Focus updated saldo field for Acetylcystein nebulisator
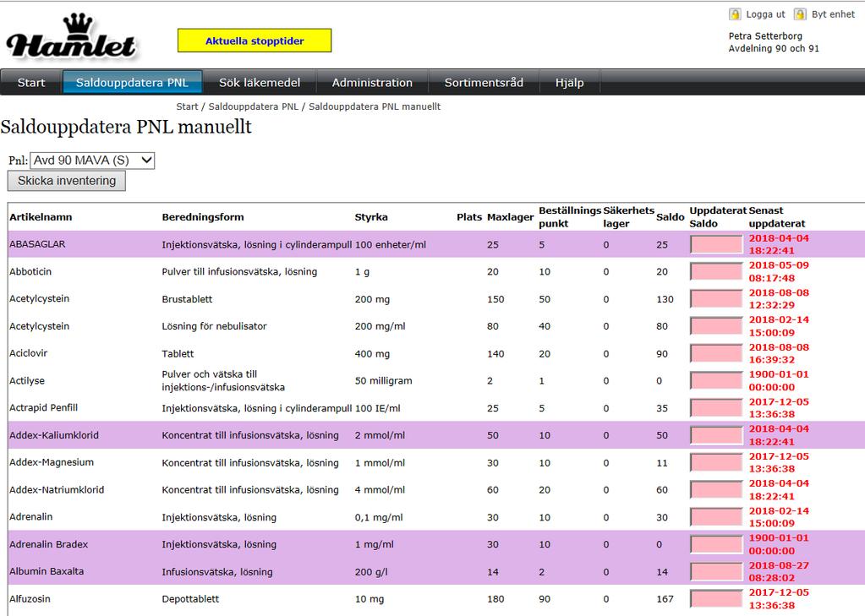 point(716,326)
